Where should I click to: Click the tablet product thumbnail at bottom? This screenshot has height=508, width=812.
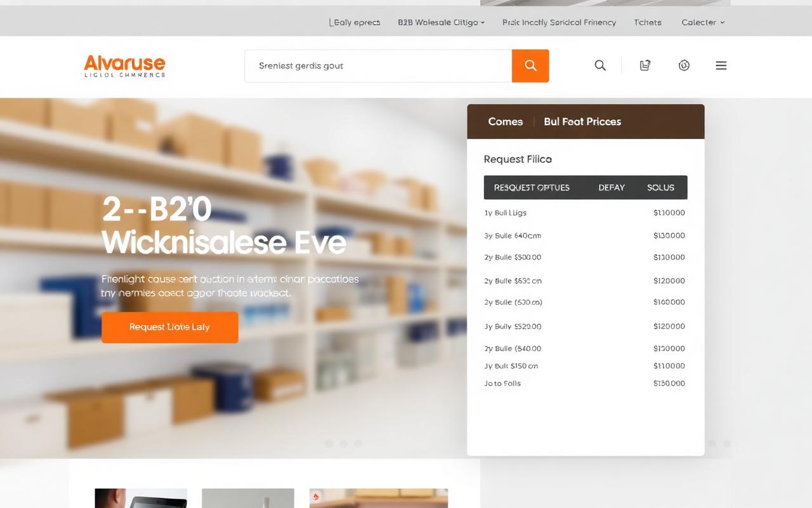tap(141, 498)
